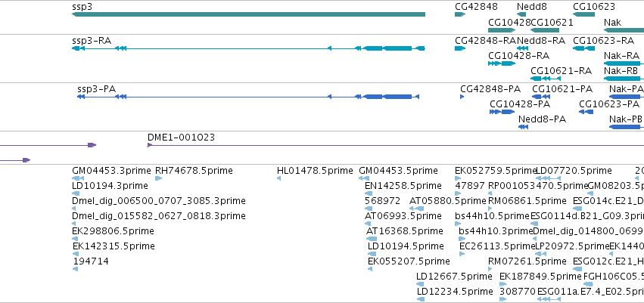Image resolution: width=644 pixels, height=303 pixels.
Task: Click the GM04453.5prime EST label
Action: 398,171
